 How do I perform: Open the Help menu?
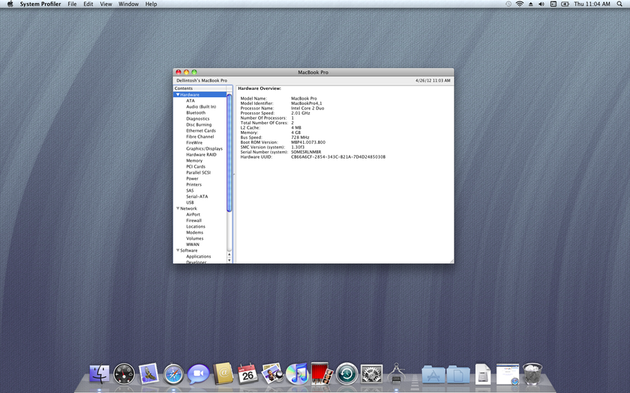tap(151, 4)
